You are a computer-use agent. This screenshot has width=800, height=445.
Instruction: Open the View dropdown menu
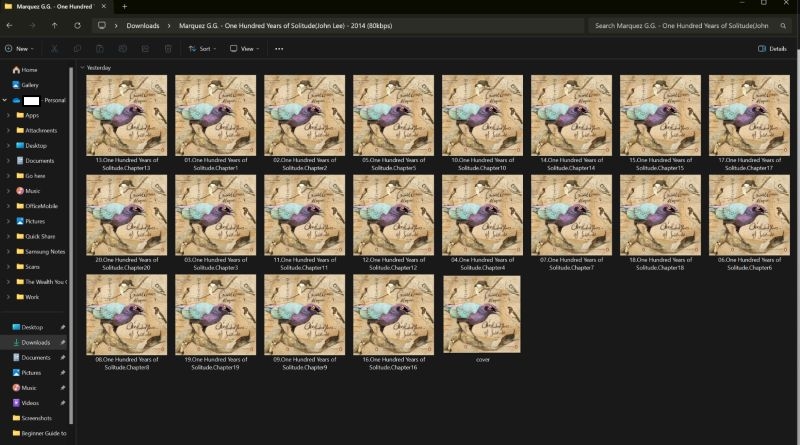(244, 48)
